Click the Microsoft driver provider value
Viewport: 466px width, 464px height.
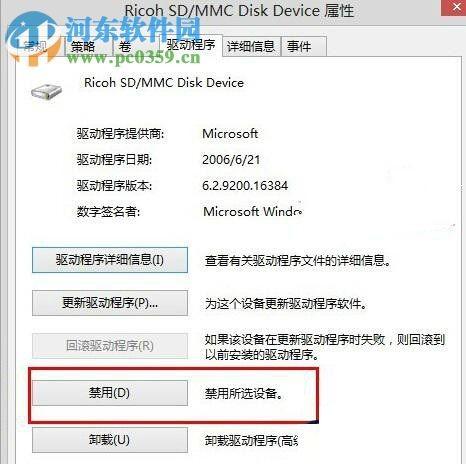pos(230,134)
